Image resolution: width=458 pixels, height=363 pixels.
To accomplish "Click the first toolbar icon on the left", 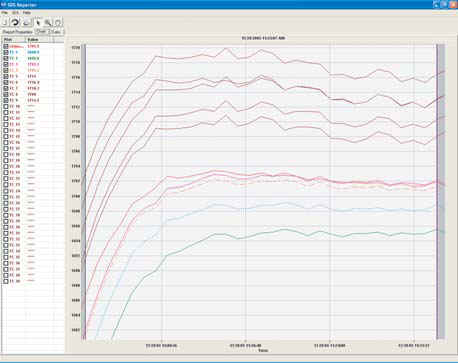I will (5, 22).
